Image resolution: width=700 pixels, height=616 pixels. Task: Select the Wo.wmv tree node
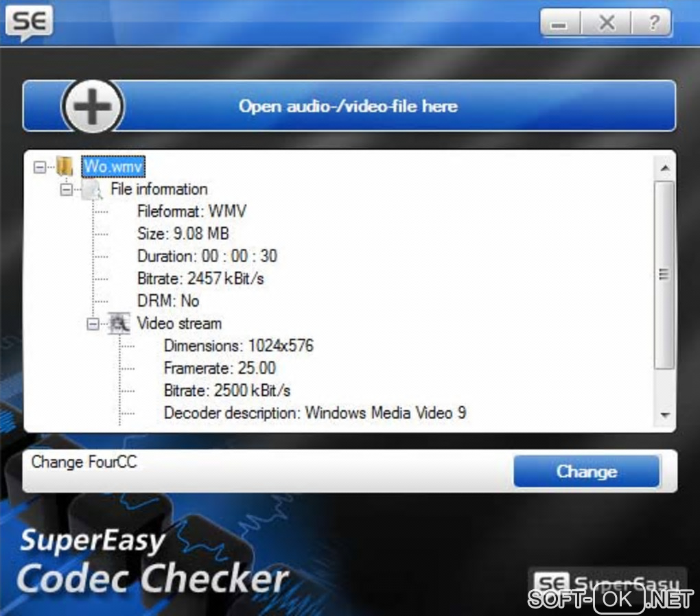(113, 167)
